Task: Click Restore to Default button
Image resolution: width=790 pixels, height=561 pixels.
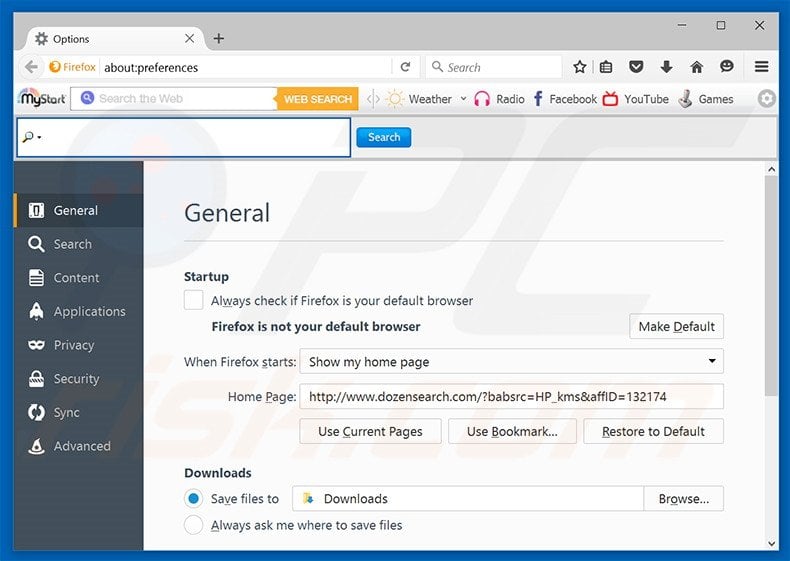Action: (x=653, y=431)
